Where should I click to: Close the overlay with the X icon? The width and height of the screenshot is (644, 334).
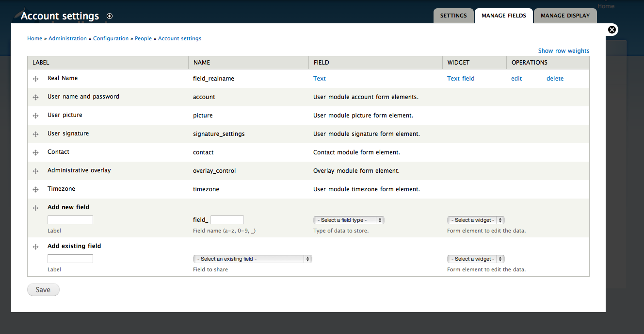coord(612,30)
